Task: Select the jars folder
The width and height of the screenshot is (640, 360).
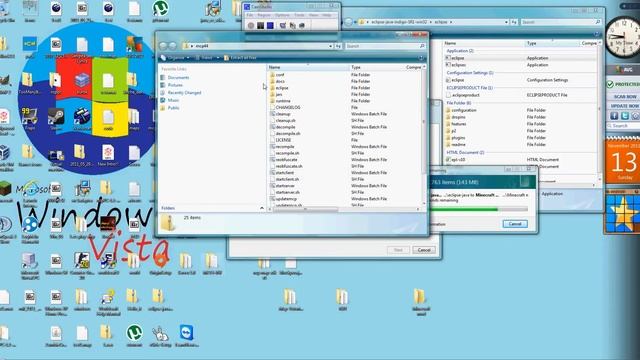Action: (276, 94)
